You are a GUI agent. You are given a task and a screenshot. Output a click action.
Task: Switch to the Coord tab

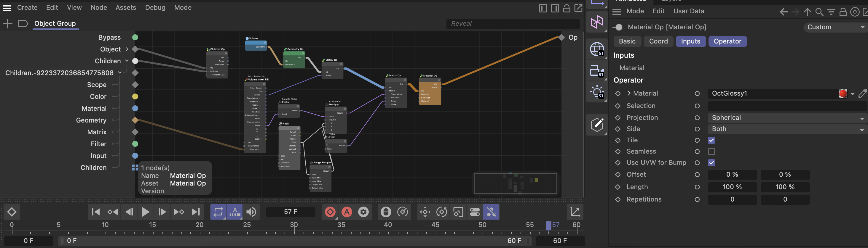tap(658, 41)
